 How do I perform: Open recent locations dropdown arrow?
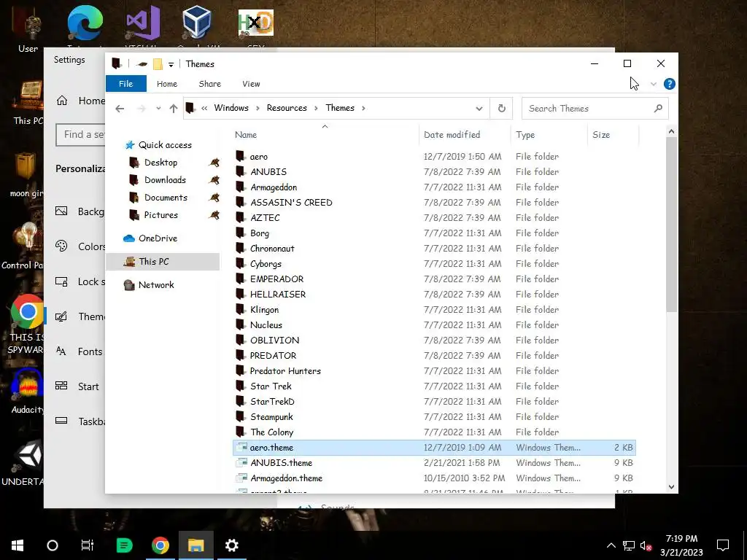coord(158,109)
